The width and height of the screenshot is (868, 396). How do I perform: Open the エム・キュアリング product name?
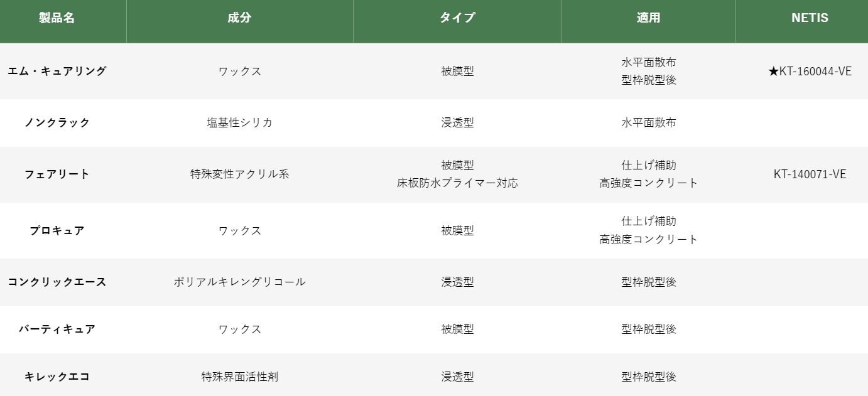(57, 71)
